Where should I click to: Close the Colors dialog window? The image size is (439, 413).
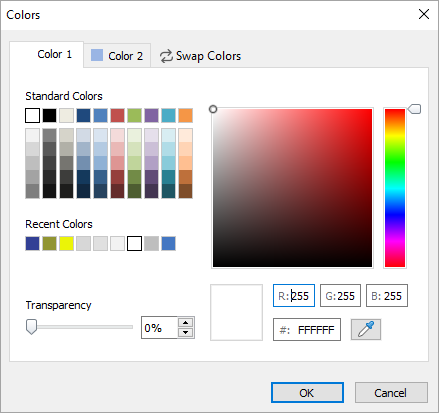click(424, 14)
